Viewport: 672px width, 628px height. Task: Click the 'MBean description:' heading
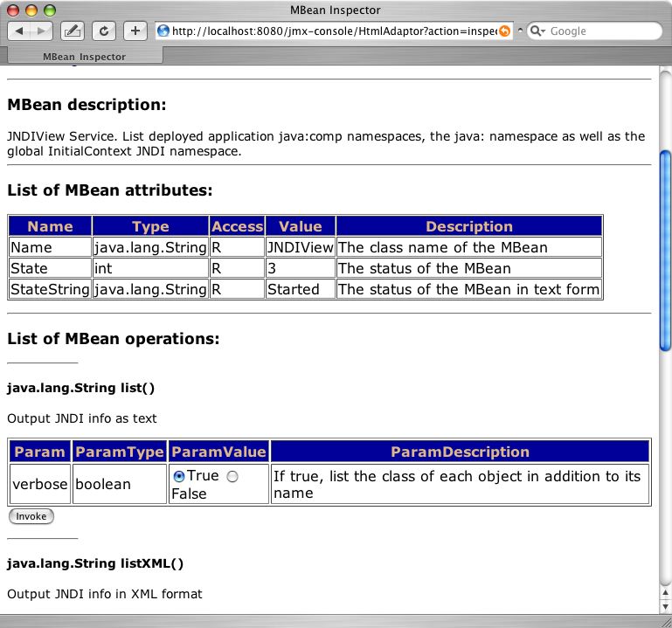(87, 105)
